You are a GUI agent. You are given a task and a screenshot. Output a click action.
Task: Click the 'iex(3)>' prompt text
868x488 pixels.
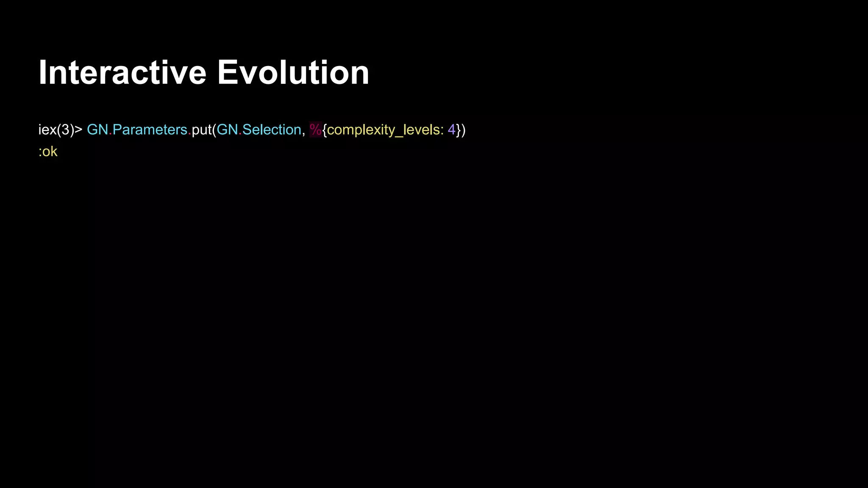coord(60,130)
